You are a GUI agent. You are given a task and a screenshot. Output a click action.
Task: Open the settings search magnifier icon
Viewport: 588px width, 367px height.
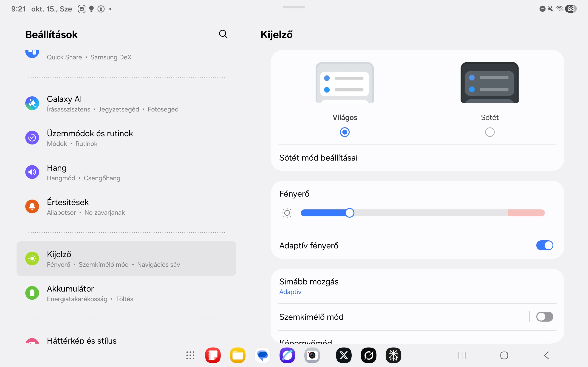point(223,34)
